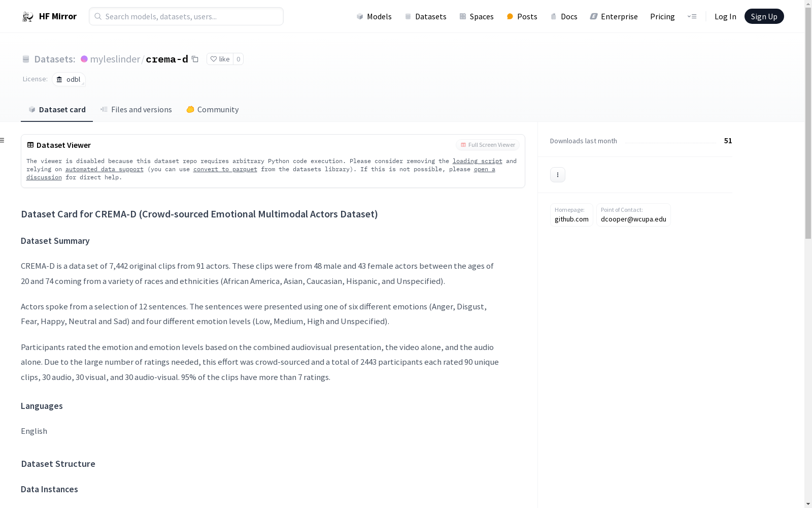Open the Datasets section in navbar
Viewport: 812px width, 508px height.
tap(425, 16)
